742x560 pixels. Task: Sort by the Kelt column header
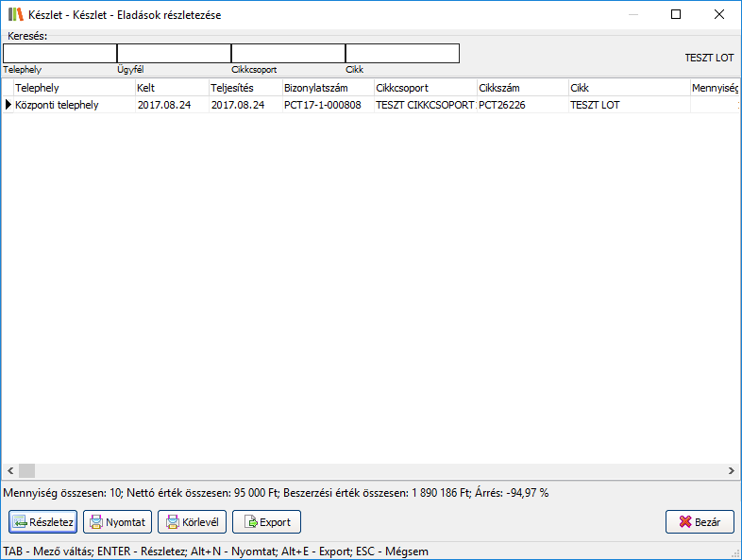coord(171,88)
